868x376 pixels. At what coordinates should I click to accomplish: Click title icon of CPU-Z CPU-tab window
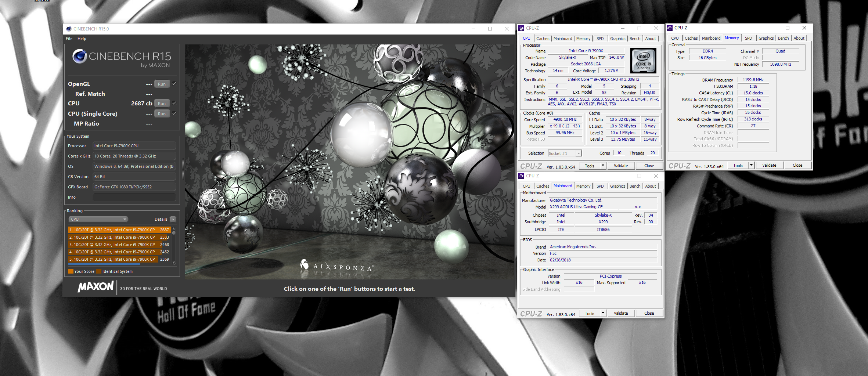tap(521, 28)
